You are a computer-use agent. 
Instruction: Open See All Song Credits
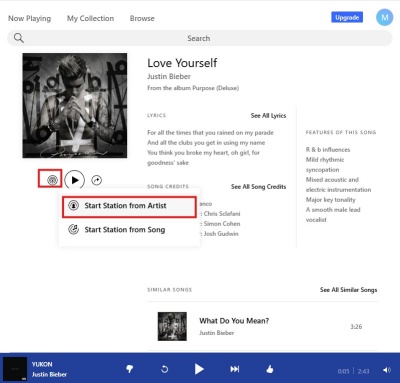259,187
